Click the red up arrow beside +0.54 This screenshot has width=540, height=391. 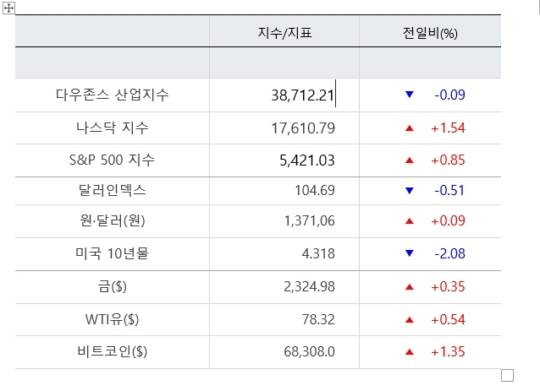pyautogui.click(x=409, y=320)
